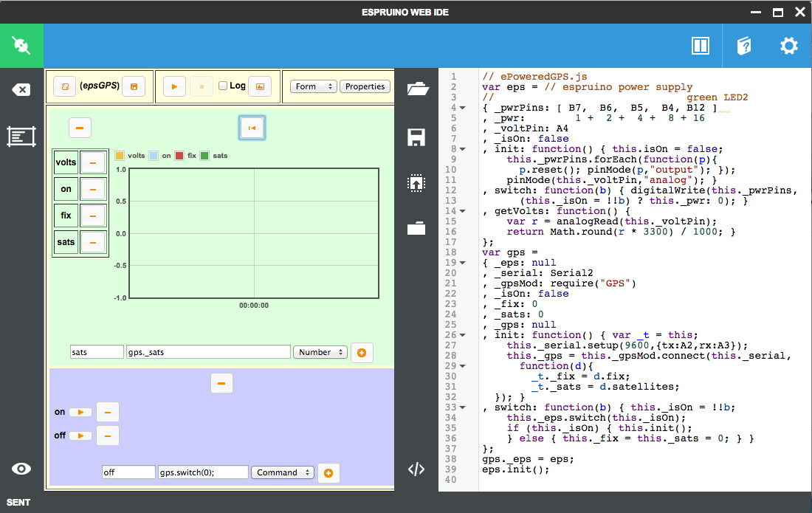Remove the sats data point

pyautogui.click(x=93, y=242)
